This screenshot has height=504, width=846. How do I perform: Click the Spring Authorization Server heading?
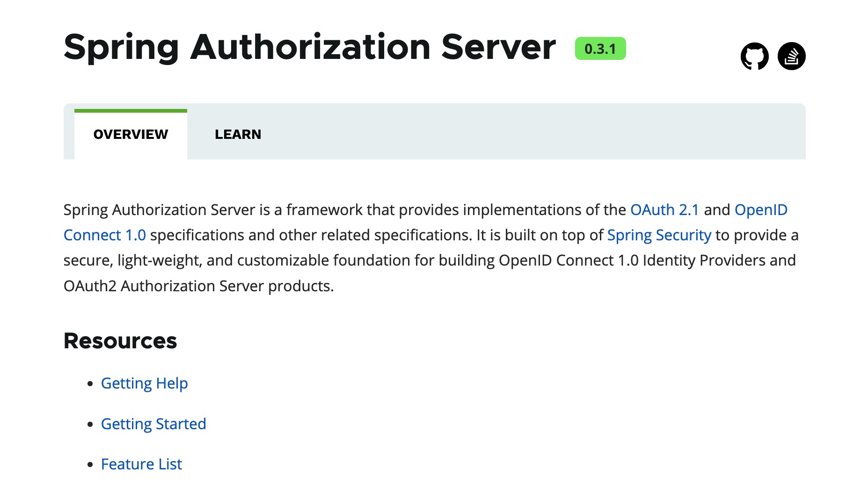tap(310, 48)
